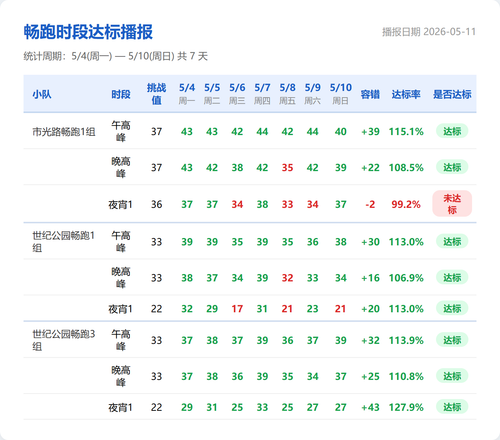Click the 容错 value +30
The height and width of the screenshot is (440, 500).
(x=370, y=242)
